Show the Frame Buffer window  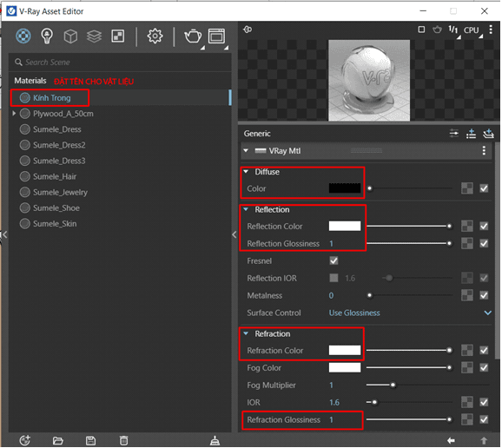click(217, 36)
